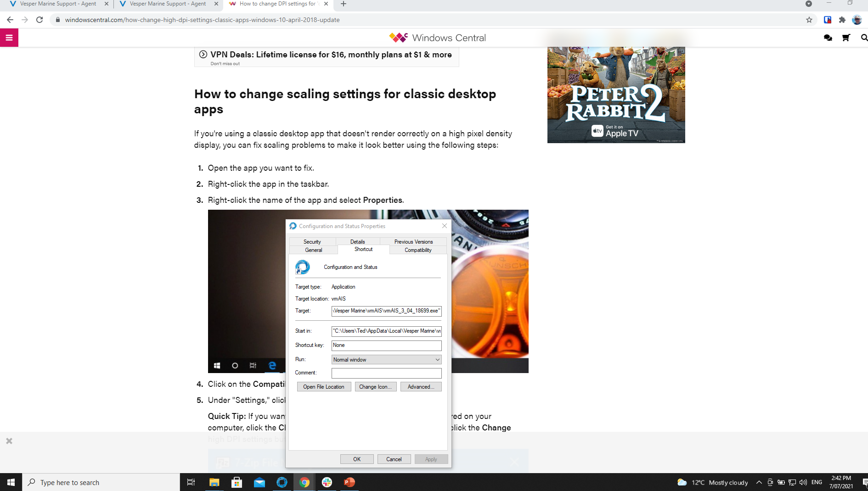Click the Configuration and Status shortcut icon
Image resolution: width=868 pixels, height=491 pixels.
302,267
